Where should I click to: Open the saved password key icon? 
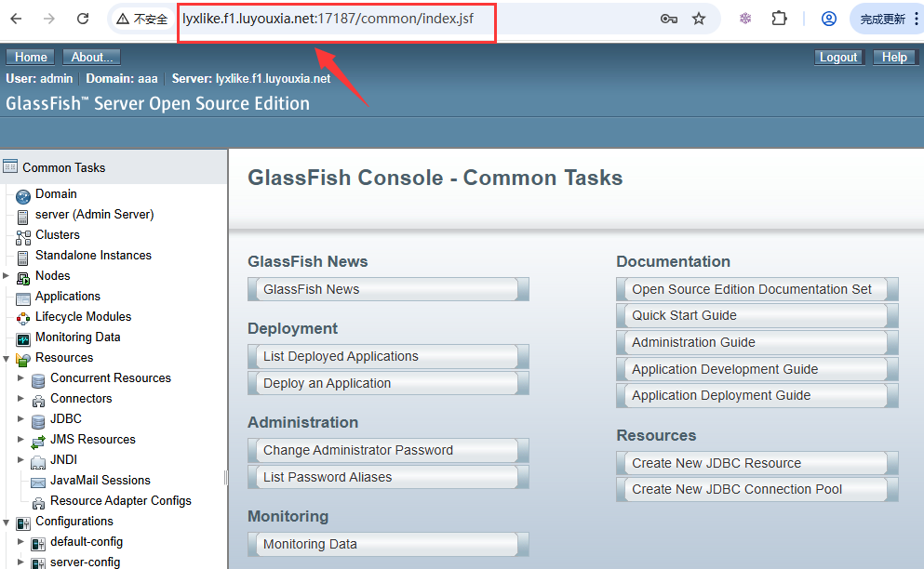[668, 19]
